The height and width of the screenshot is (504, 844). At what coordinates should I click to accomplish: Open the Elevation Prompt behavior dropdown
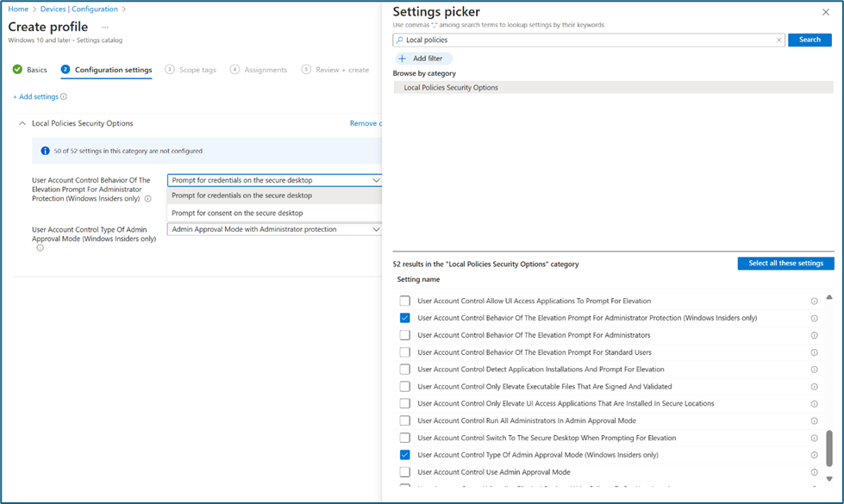[274, 180]
